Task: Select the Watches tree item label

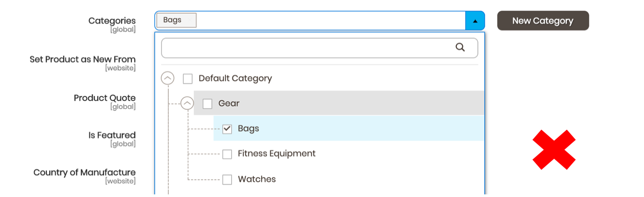Action: tap(257, 179)
